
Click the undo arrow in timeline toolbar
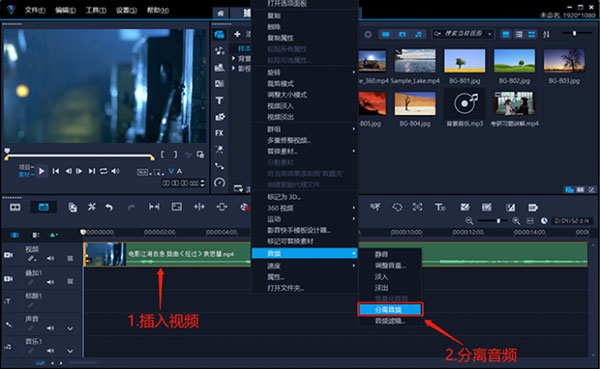pos(109,207)
